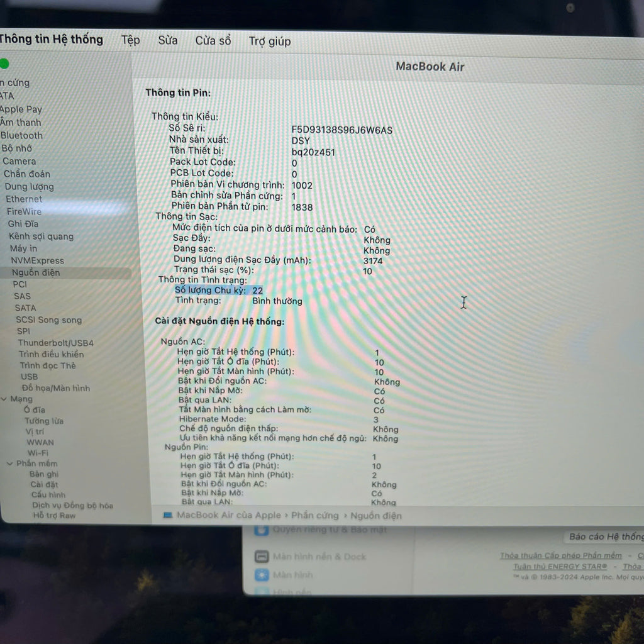Select SCSI Song song in the sidebar
This screenshot has height=644, width=644.
coord(48,320)
